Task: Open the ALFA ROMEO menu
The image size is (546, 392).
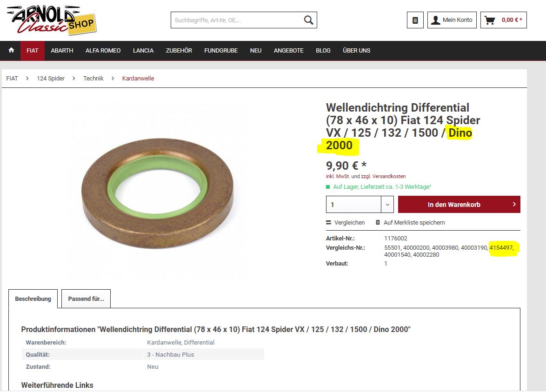Action: tap(103, 51)
